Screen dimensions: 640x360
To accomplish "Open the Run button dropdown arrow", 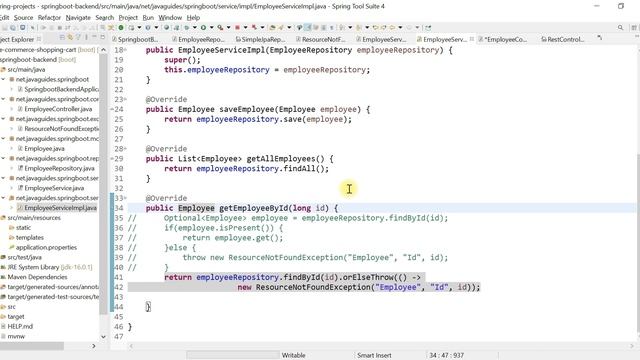I will pos(211,27).
